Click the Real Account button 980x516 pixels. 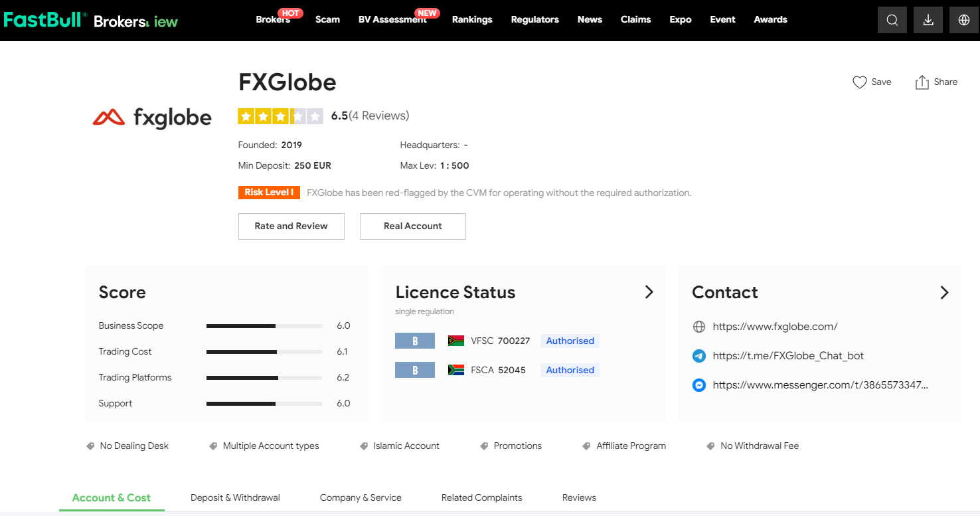[x=413, y=226]
